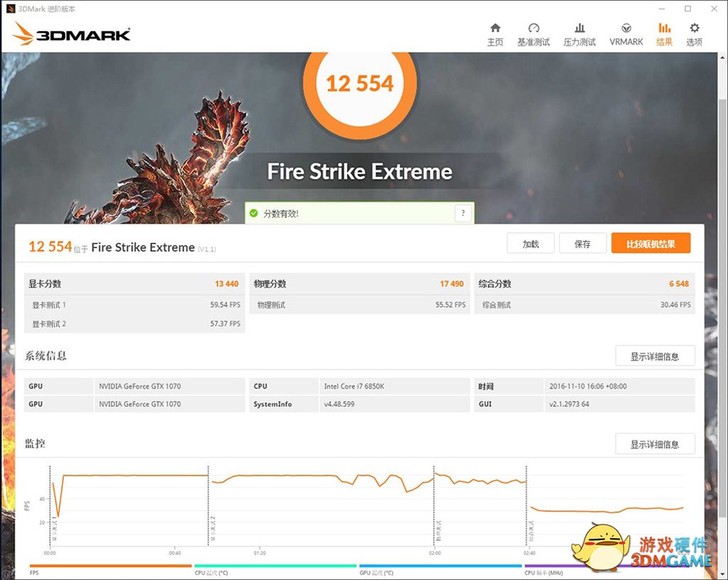Close the 3DMark window
Image resolution: width=728 pixels, height=580 pixels.
point(714,9)
